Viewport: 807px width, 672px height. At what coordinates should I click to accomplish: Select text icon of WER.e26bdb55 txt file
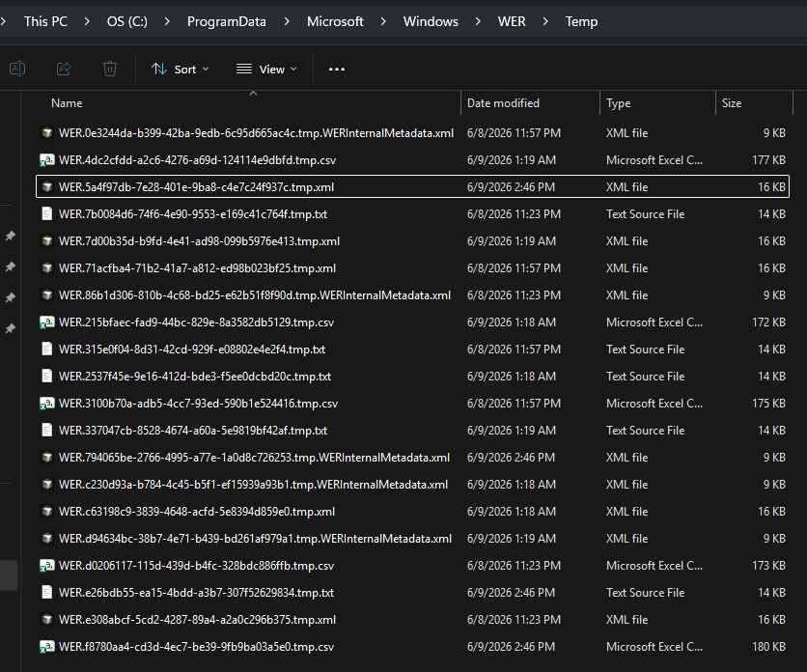[47, 592]
